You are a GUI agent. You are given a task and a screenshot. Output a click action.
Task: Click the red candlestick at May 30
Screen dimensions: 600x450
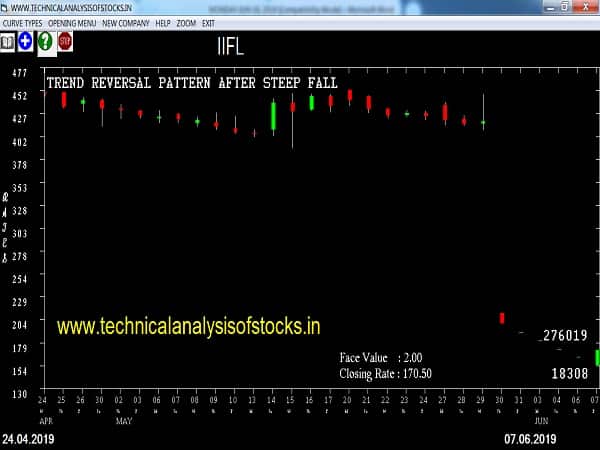[502, 318]
